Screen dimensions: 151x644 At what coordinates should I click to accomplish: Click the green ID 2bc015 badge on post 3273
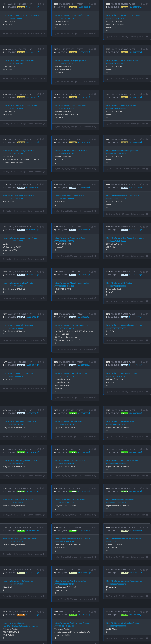[x=73, y=413]
